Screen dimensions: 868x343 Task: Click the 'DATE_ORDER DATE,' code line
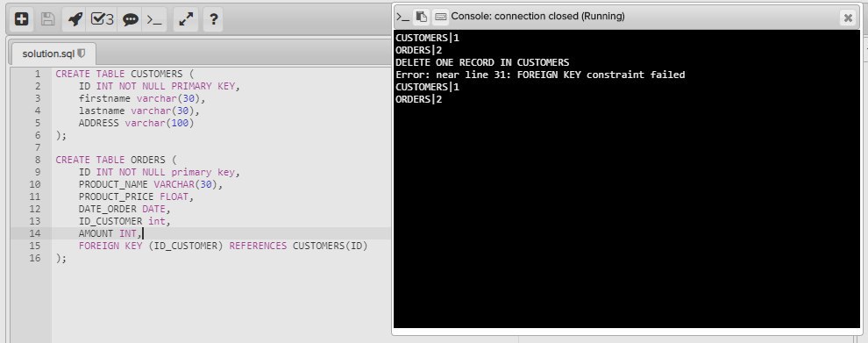(x=125, y=209)
